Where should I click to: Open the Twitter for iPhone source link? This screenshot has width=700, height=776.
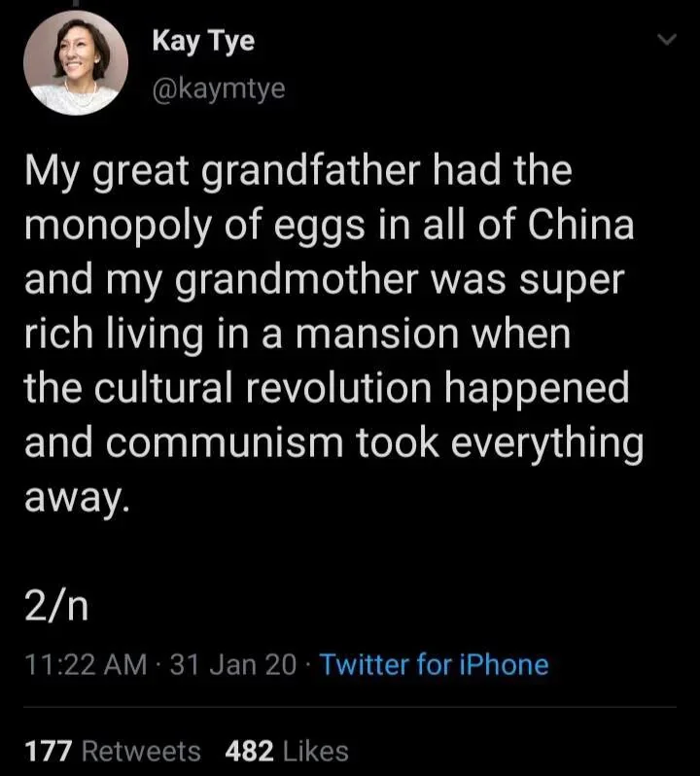tap(435, 664)
